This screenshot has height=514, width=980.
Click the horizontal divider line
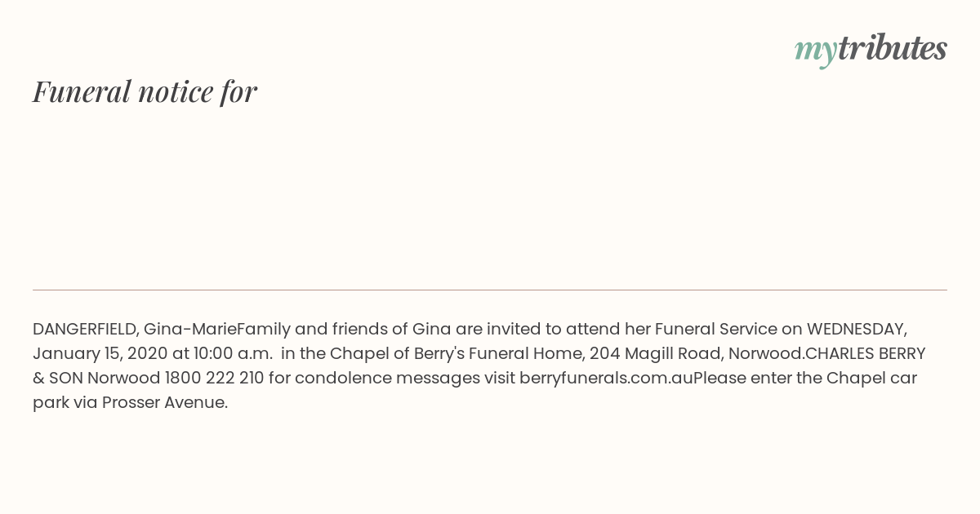pyautogui.click(x=490, y=290)
